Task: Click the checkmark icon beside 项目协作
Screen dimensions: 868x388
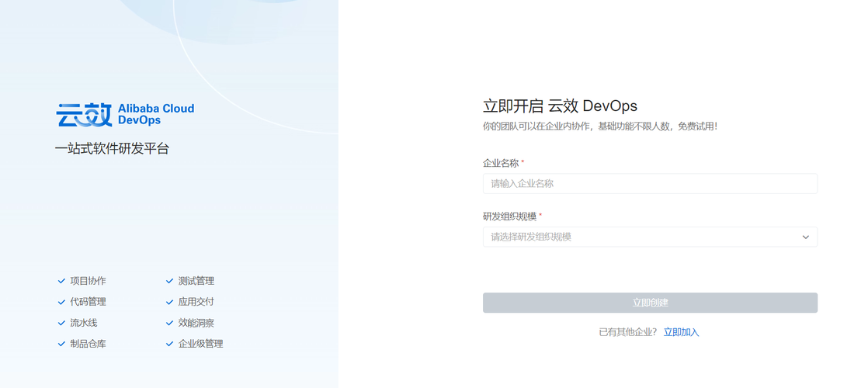Action: coord(61,281)
